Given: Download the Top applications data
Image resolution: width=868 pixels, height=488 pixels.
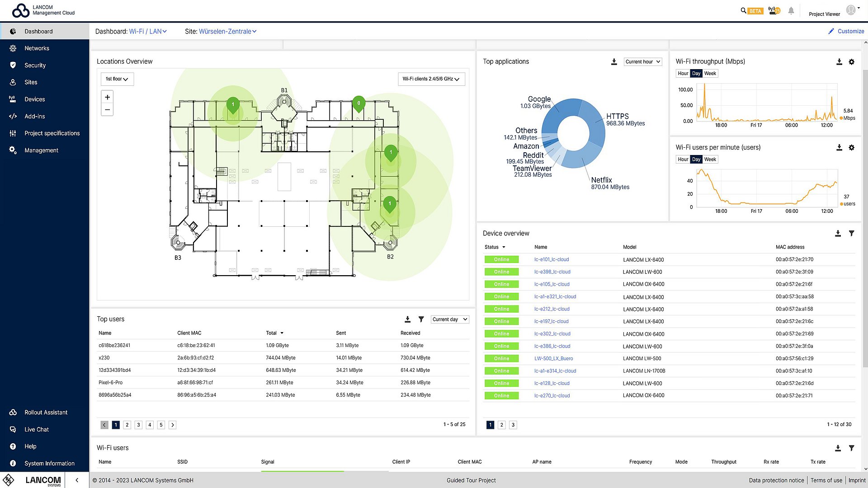Looking at the screenshot, I should [614, 62].
